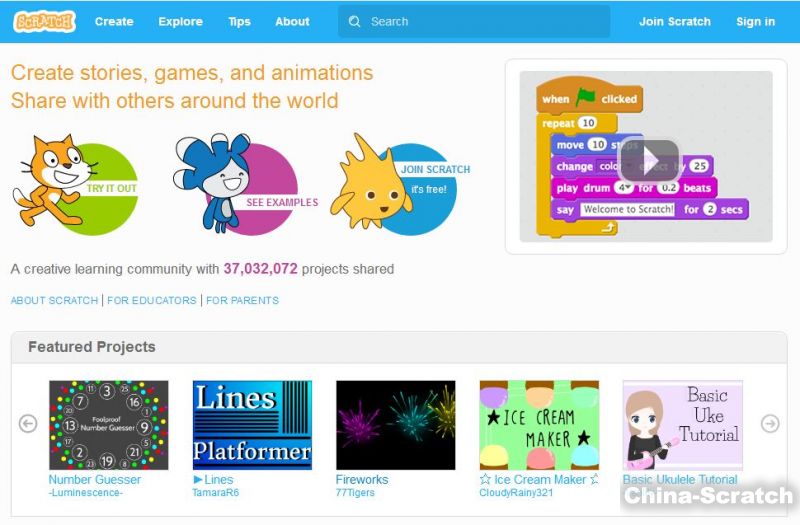Open the Lines Platformer project thumbnail

coord(252,425)
